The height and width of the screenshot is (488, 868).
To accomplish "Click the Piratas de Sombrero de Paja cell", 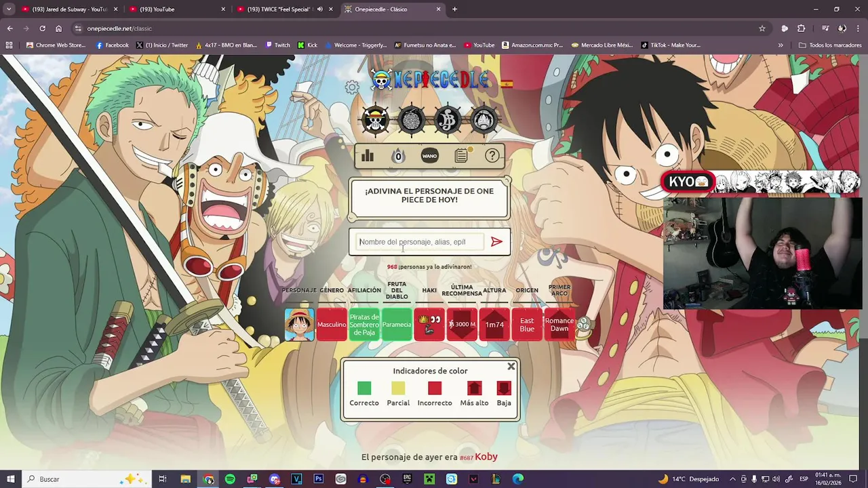I will [364, 325].
